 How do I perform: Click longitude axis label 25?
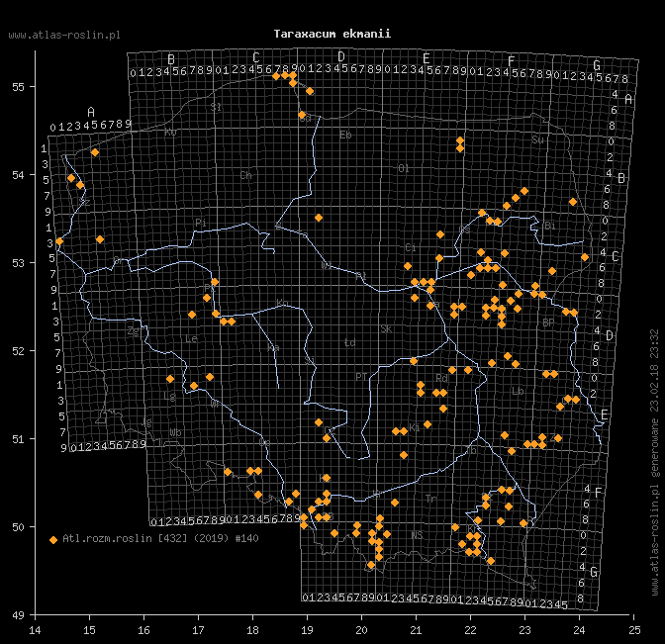(634, 630)
